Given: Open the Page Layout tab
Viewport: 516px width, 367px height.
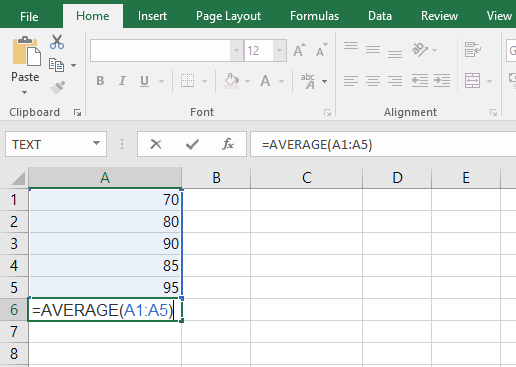Looking at the screenshot, I should point(228,16).
